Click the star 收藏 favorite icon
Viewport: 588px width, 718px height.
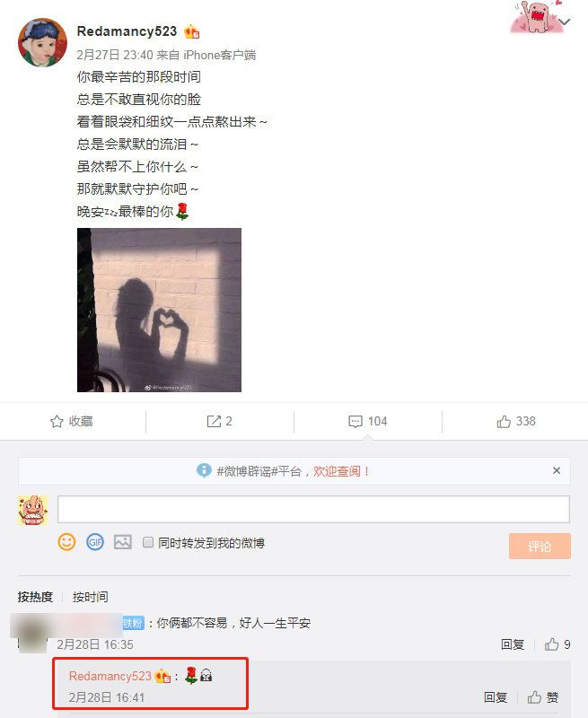click(57, 421)
